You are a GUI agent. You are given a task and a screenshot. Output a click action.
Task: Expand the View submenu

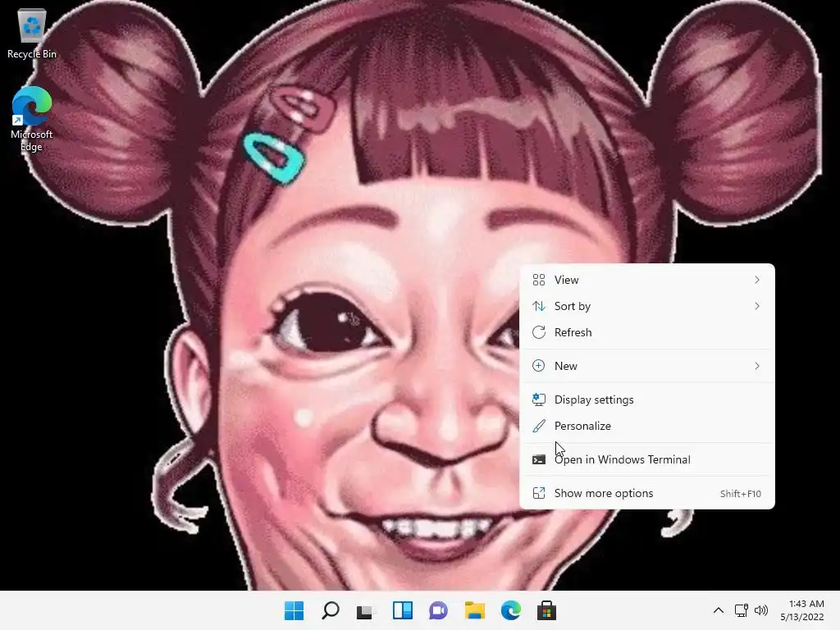(646, 280)
